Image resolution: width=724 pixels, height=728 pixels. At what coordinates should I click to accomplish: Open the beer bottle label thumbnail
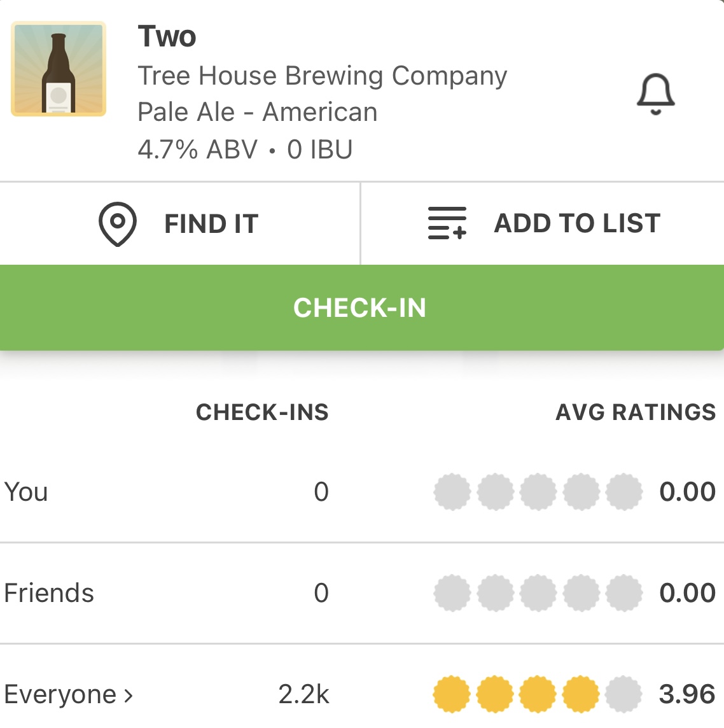click(59, 69)
